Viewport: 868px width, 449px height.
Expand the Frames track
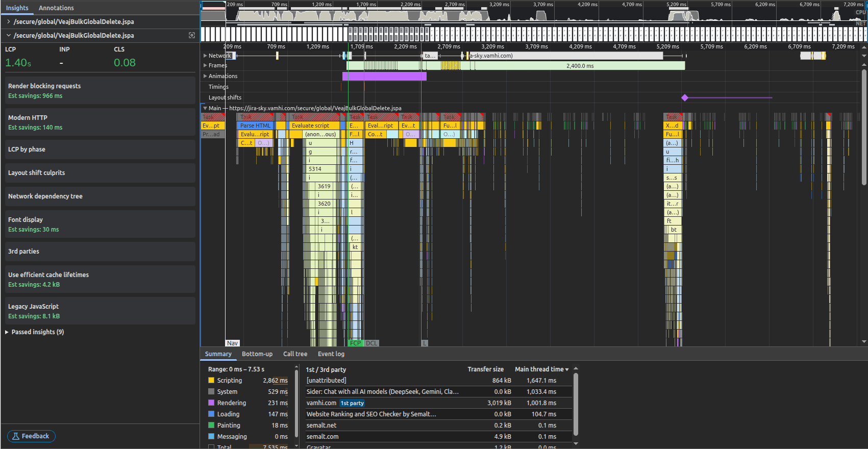point(205,65)
